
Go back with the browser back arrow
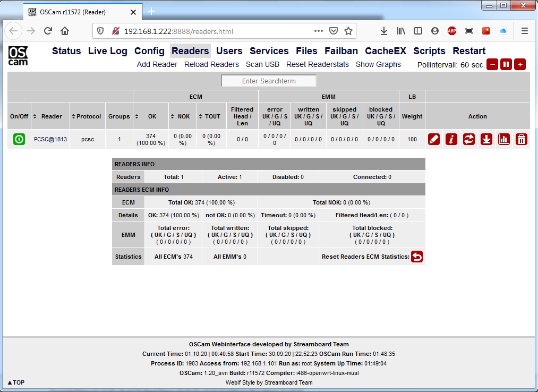tap(13, 31)
